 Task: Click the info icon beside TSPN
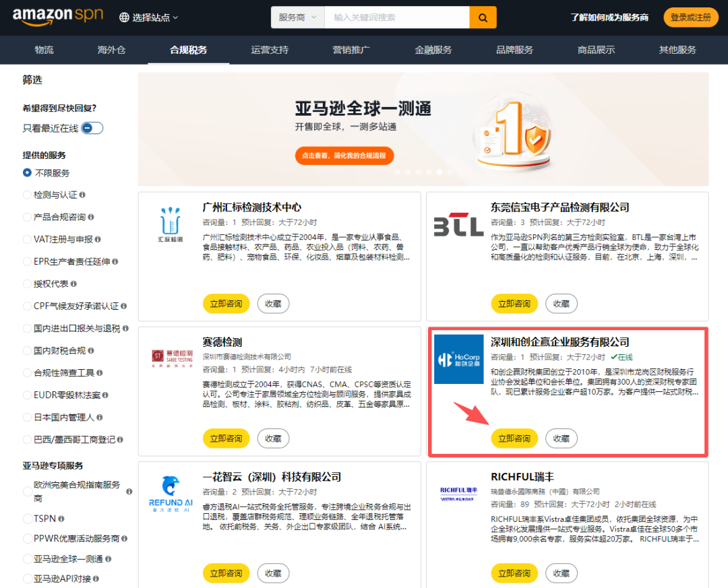coord(61,519)
